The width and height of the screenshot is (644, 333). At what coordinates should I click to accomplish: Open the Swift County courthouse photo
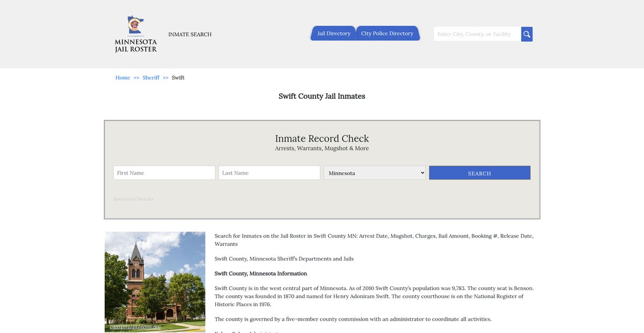pyautogui.click(x=155, y=282)
